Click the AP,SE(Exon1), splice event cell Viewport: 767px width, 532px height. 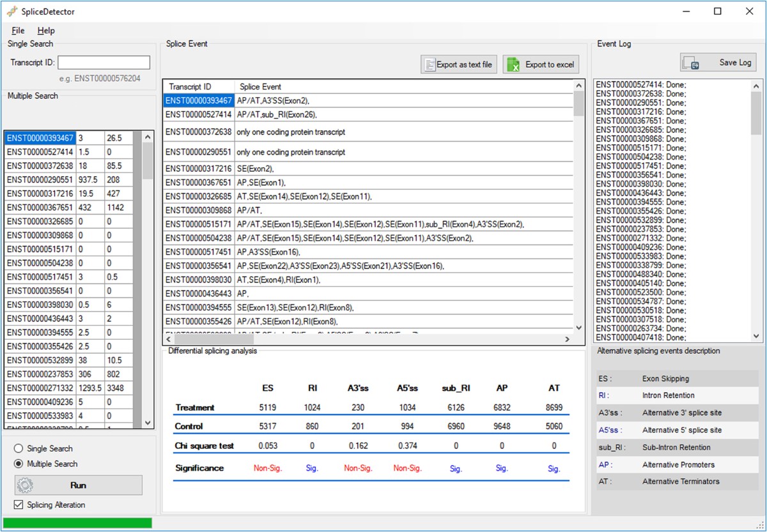pyautogui.click(x=404, y=183)
